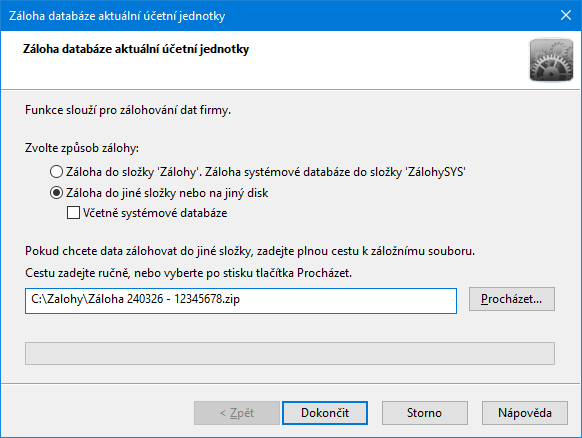
Task: Click the 'Zvolte způsob zálohy:' label
Action: [x=82, y=148]
